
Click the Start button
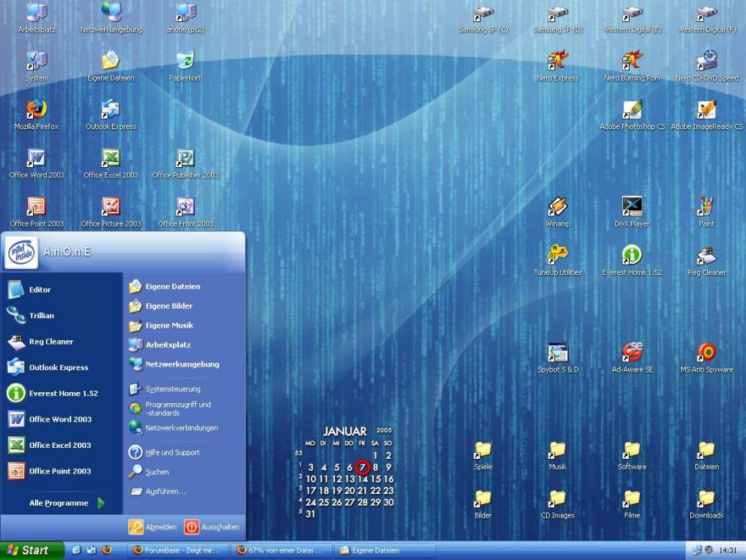(x=32, y=550)
